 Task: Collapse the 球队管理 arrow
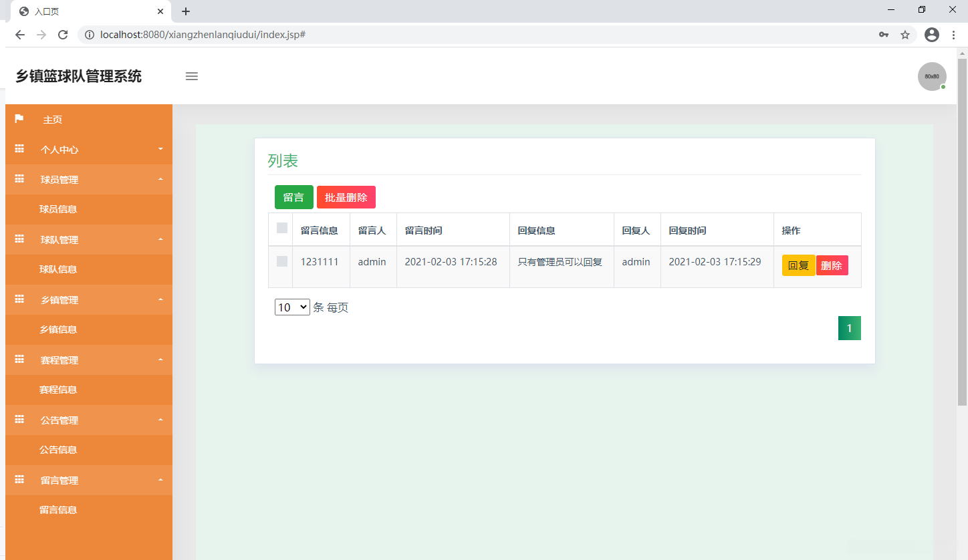[160, 239]
